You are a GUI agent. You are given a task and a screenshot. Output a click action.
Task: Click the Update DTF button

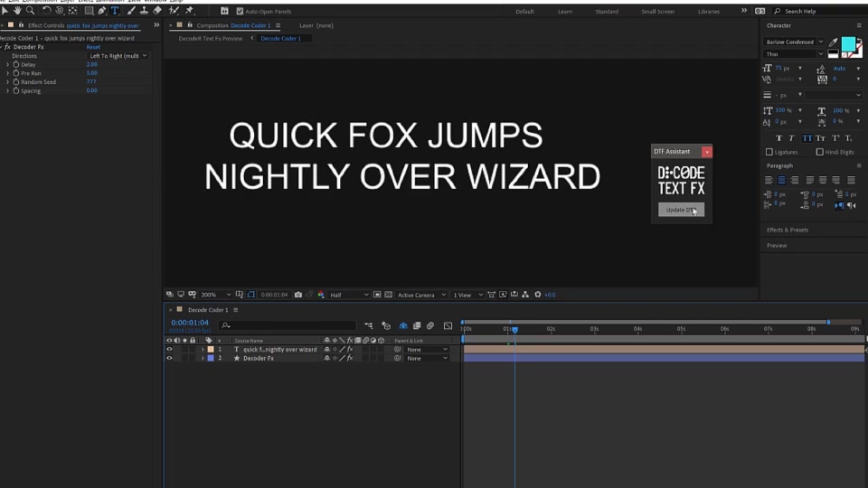(681, 210)
